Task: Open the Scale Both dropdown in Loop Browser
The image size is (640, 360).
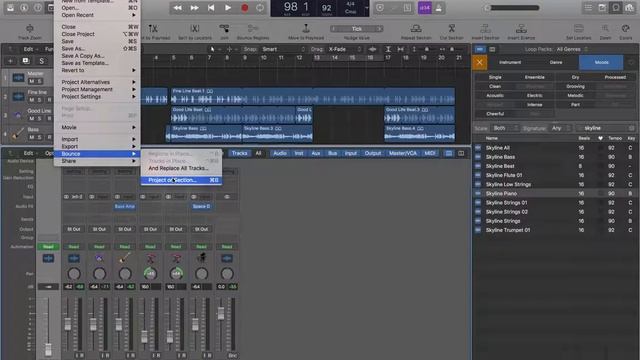Action: 504,128
